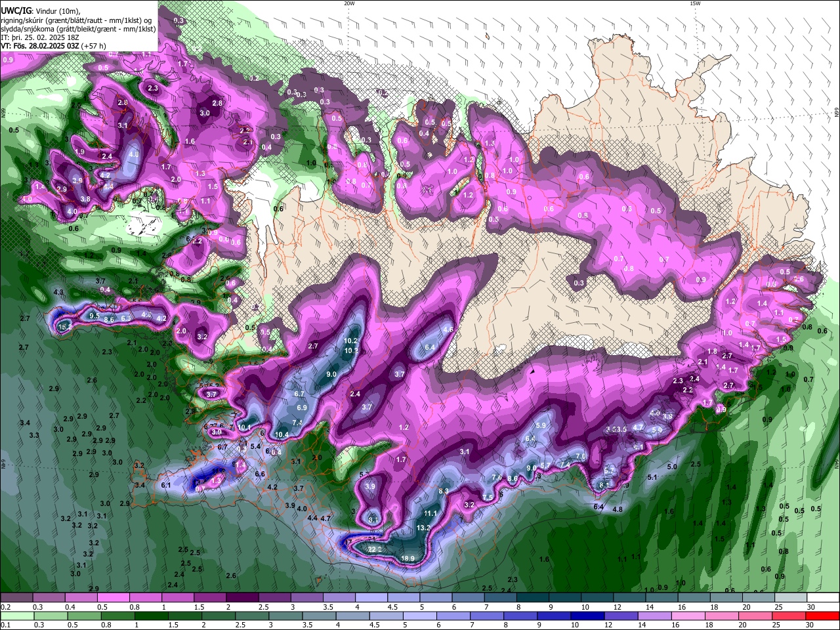This screenshot has width=840, height=630.
Task: Click the bright pink swatch between 0.5 and 0.8, upper legend
Action: pos(113,597)
